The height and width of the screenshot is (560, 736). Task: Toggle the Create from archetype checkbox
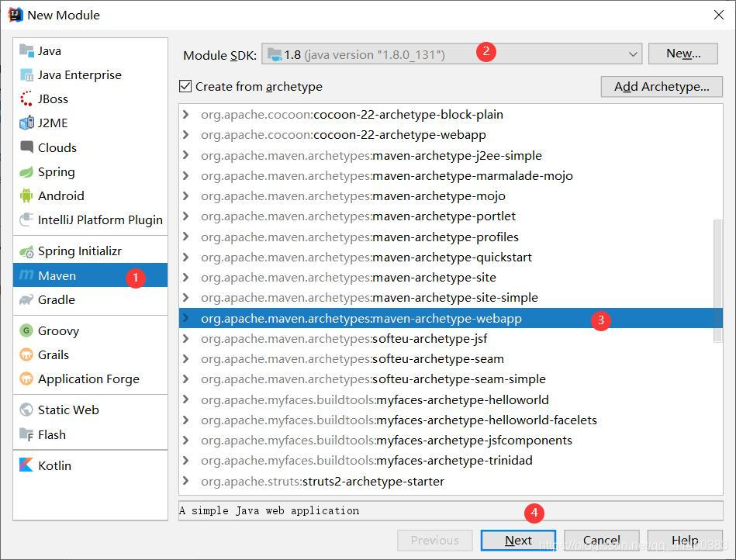pos(185,86)
